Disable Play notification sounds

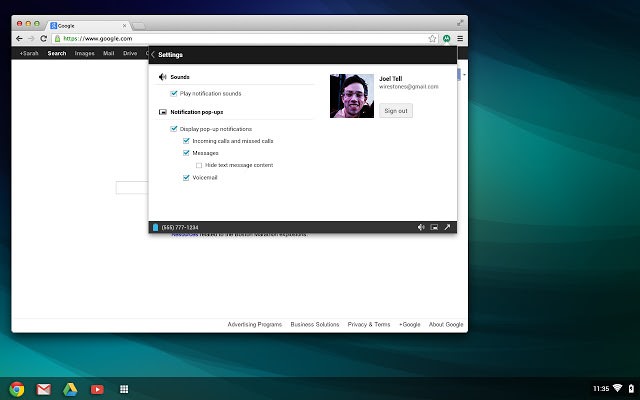pyautogui.click(x=174, y=93)
